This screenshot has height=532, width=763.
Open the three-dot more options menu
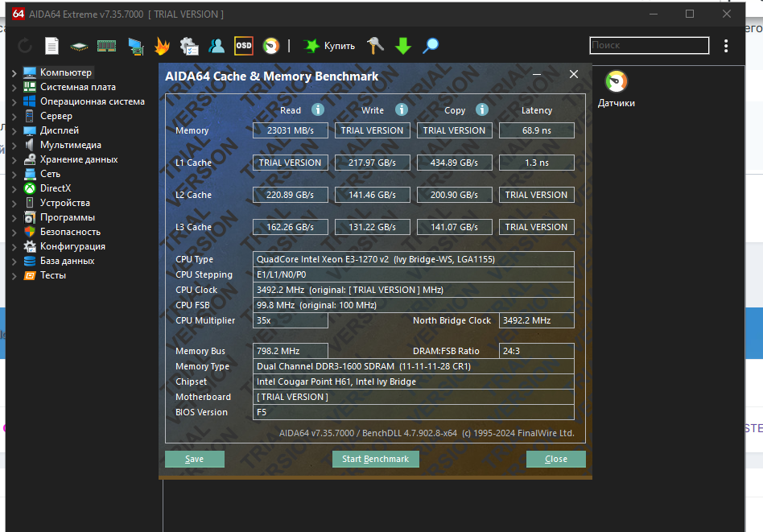726,46
